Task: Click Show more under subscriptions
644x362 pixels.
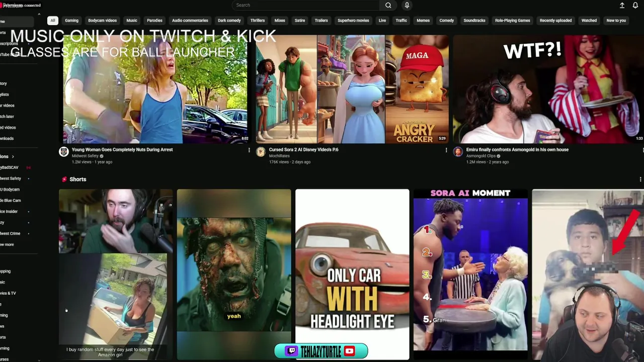Action: pyautogui.click(x=7, y=245)
